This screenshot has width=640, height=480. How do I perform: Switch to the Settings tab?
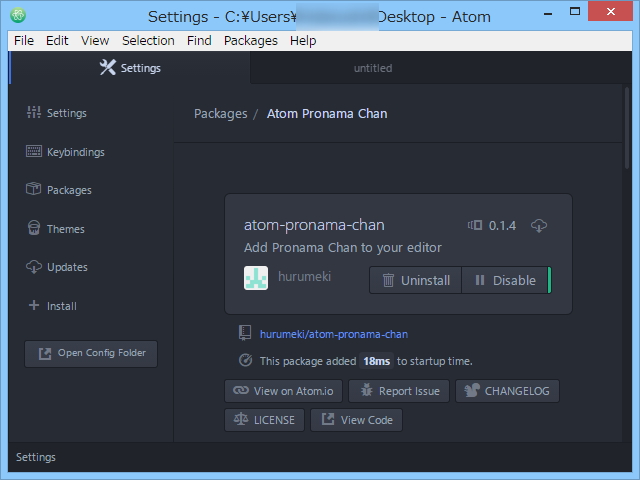[x=130, y=68]
